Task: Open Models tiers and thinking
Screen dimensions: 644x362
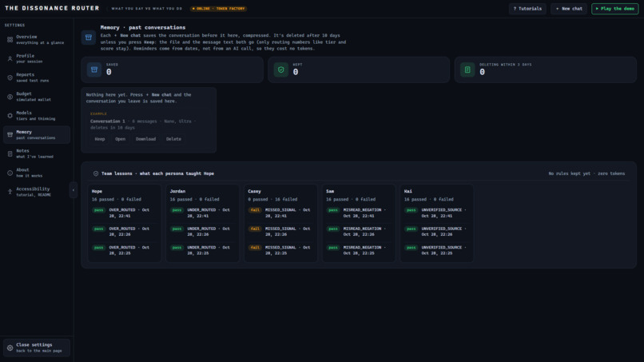Action: click(x=37, y=115)
